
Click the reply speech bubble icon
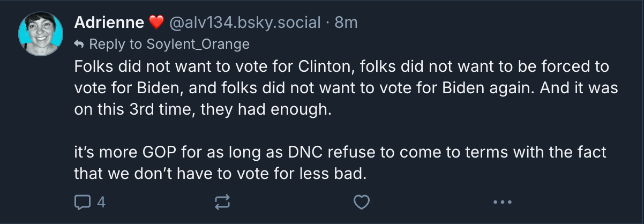tap(82, 202)
